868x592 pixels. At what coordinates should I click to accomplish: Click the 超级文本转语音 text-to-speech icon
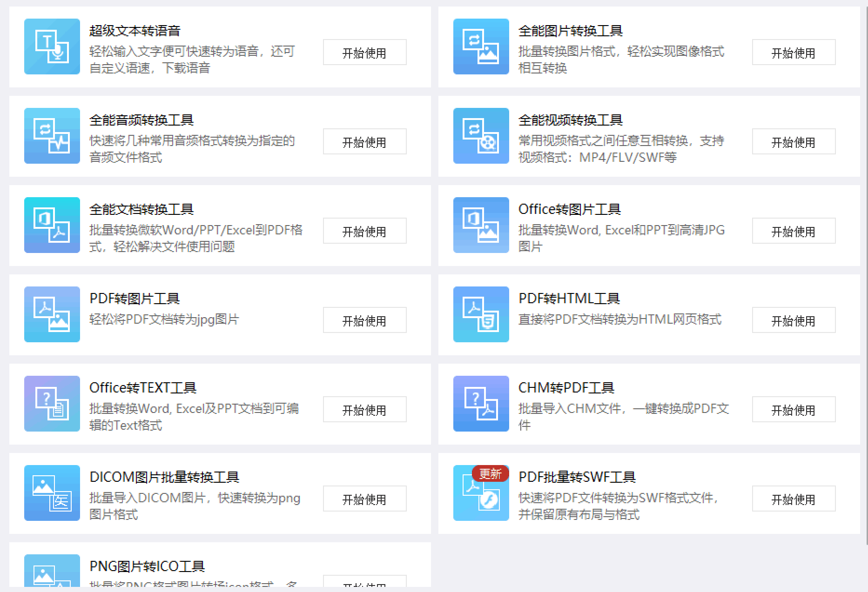[52, 47]
